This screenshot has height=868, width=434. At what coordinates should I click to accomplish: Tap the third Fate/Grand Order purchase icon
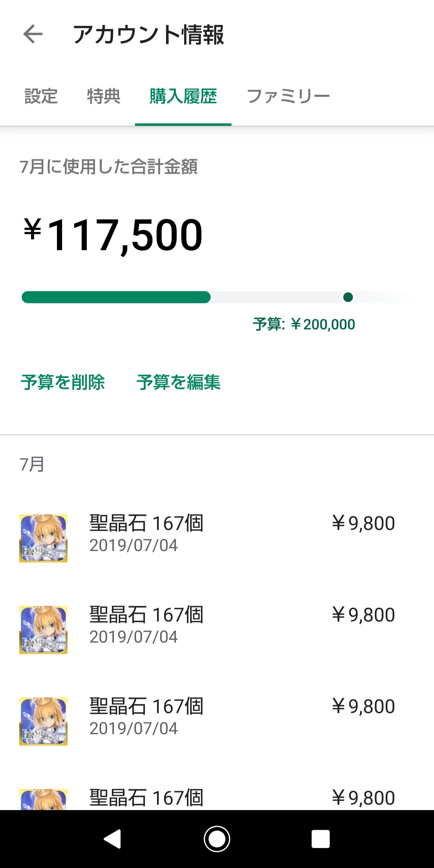[43, 721]
